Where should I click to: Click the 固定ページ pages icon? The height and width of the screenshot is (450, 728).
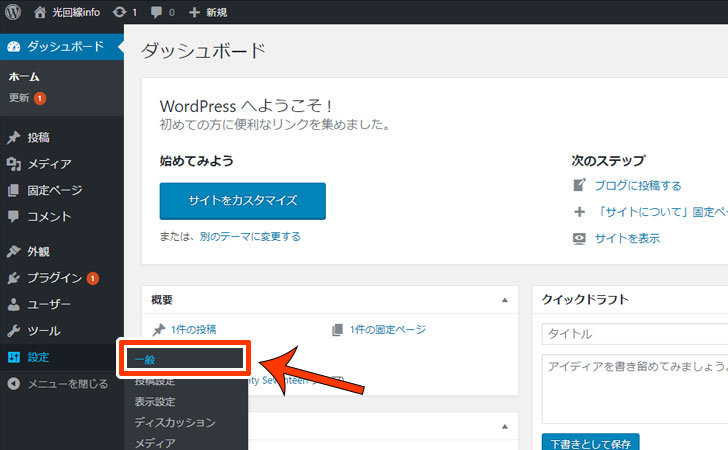tap(13, 190)
